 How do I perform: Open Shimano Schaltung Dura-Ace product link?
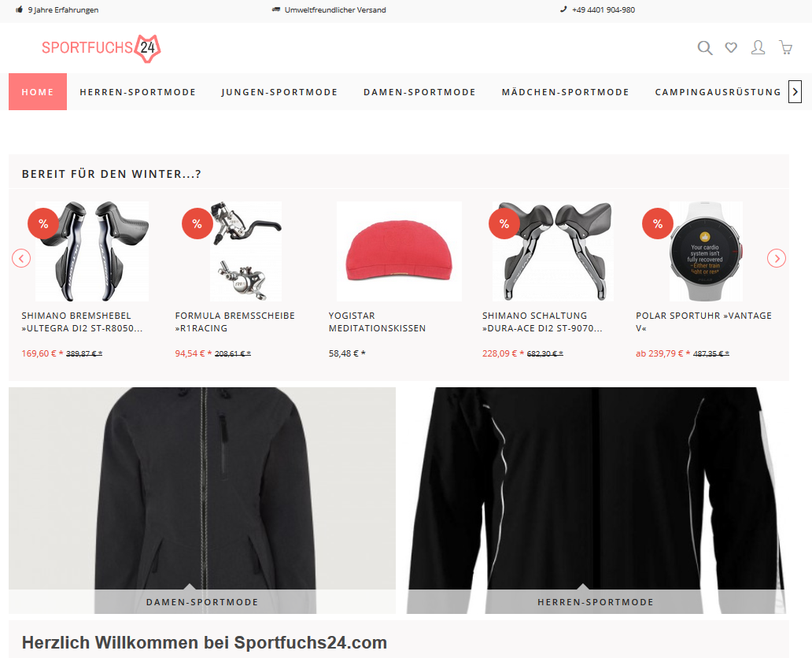(x=542, y=322)
